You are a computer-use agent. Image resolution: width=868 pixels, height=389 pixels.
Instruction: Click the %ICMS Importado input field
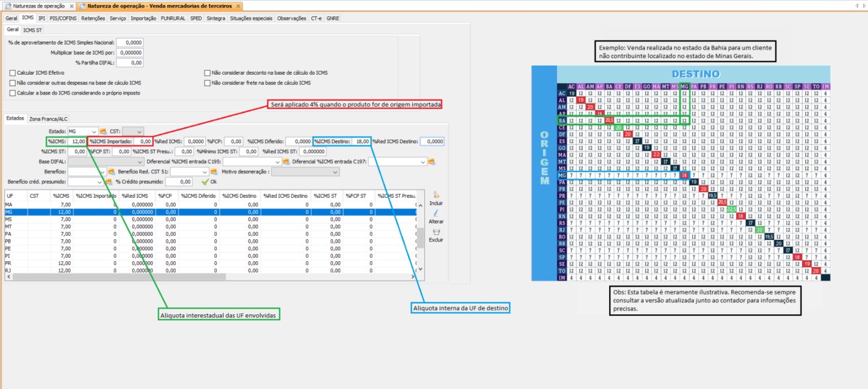[x=142, y=141]
